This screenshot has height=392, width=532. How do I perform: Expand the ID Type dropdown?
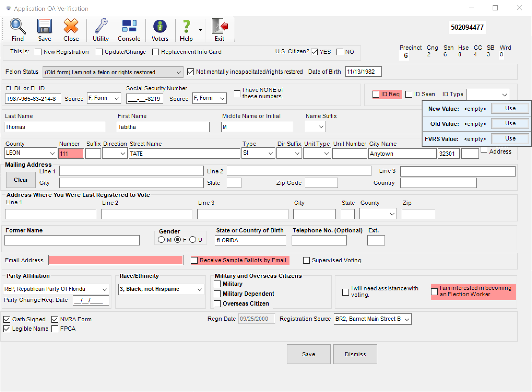[504, 94]
